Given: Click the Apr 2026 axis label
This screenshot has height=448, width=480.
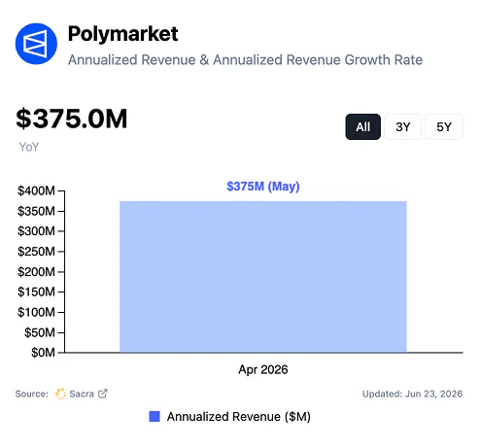Looking at the screenshot, I should coord(263,369).
